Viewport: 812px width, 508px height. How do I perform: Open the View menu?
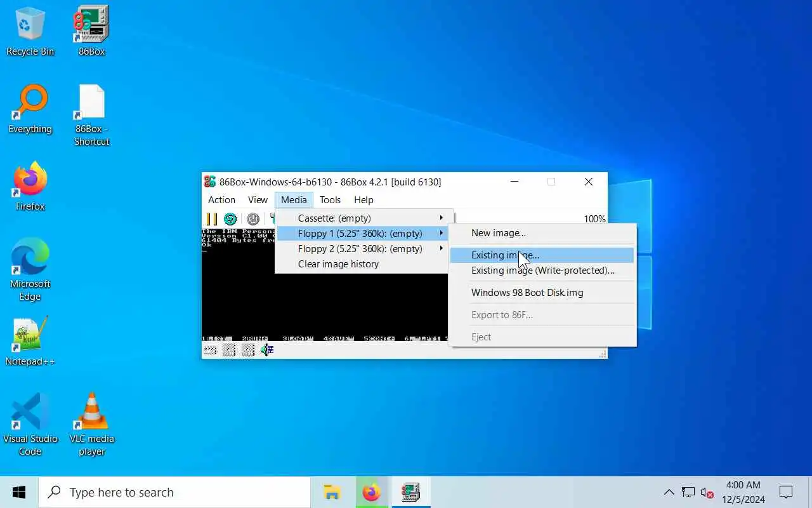258,200
